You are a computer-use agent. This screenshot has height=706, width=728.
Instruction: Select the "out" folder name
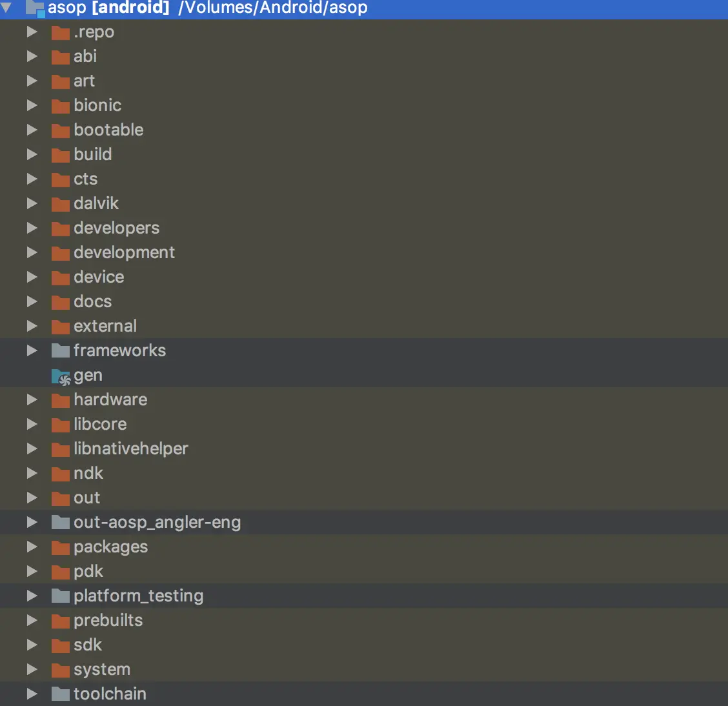86,498
